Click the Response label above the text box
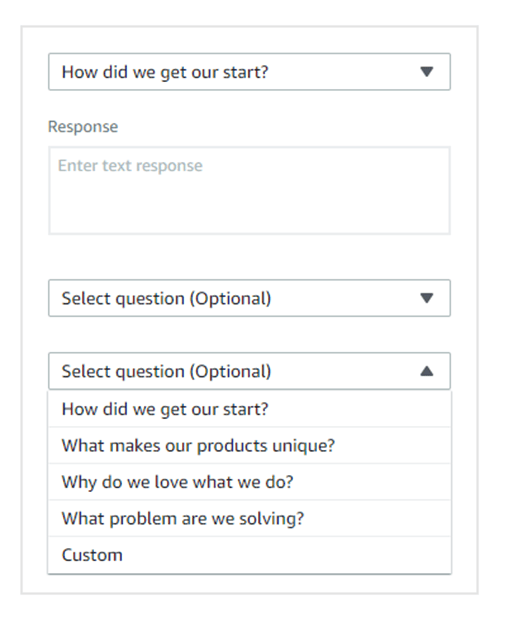 tap(83, 127)
